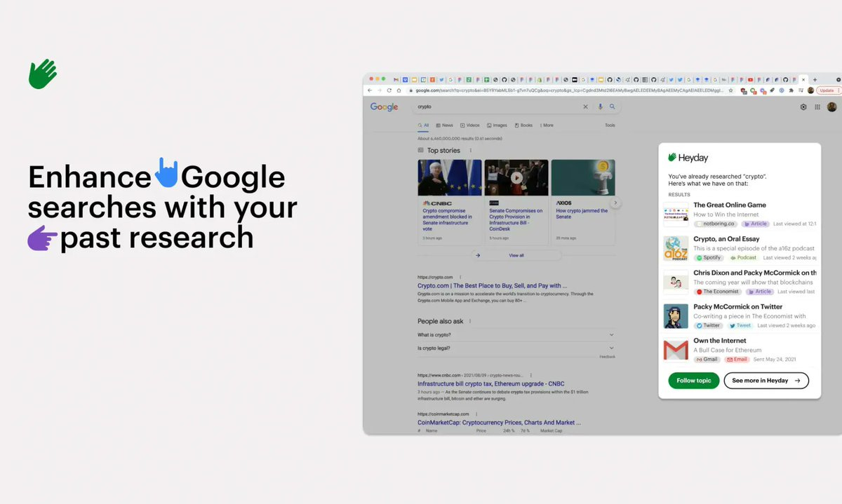Click the Podcast type tag
This screenshot has width=842, height=504.
(742, 258)
